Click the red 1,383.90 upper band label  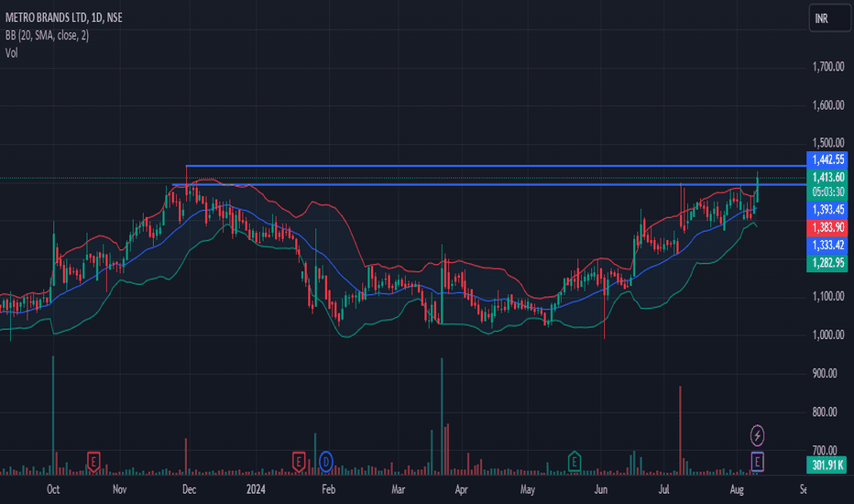point(827,227)
